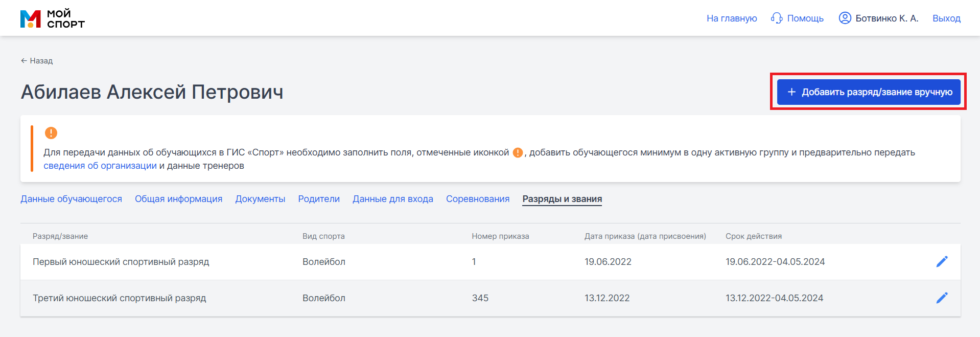Click the Мой Спорт logo
980x337 pixels.
[x=52, y=18]
